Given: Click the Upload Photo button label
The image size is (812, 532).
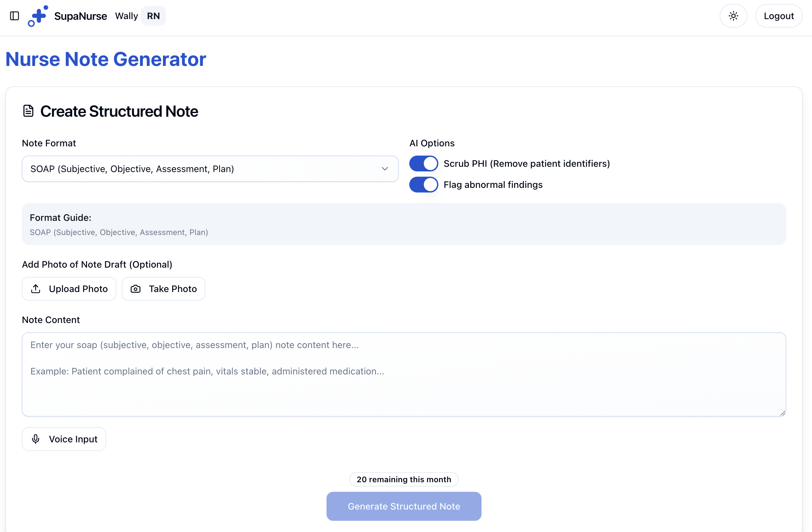Looking at the screenshot, I should pyautogui.click(x=78, y=289).
